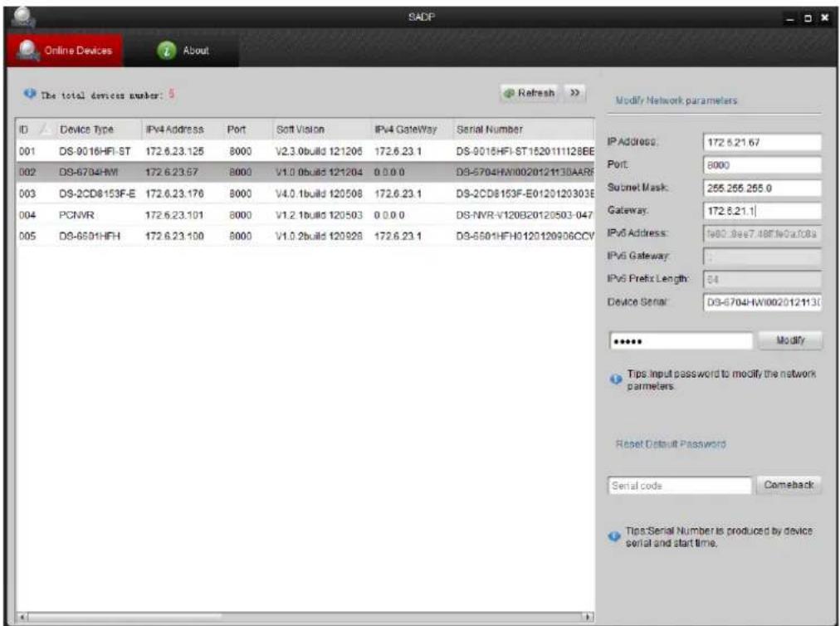Image resolution: width=840 pixels, height=626 pixels.
Task: Click info icon beside password tip
Action: coord(616,379)
